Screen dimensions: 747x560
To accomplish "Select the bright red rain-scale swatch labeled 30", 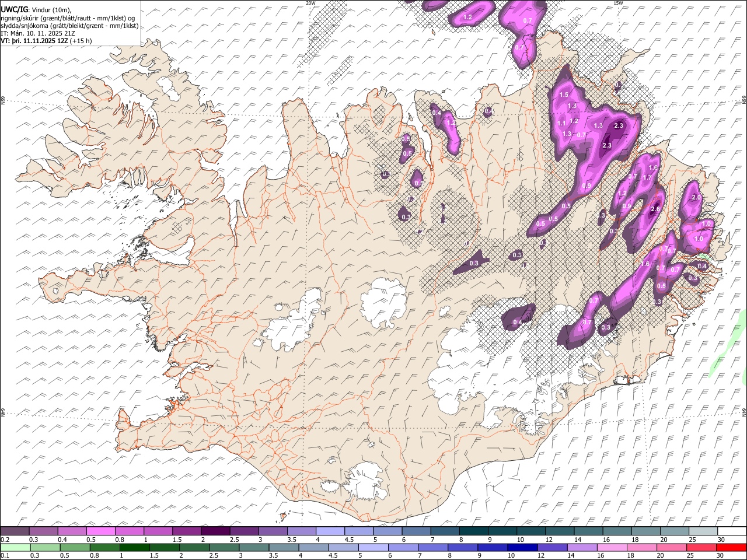I will pos(732,547).
